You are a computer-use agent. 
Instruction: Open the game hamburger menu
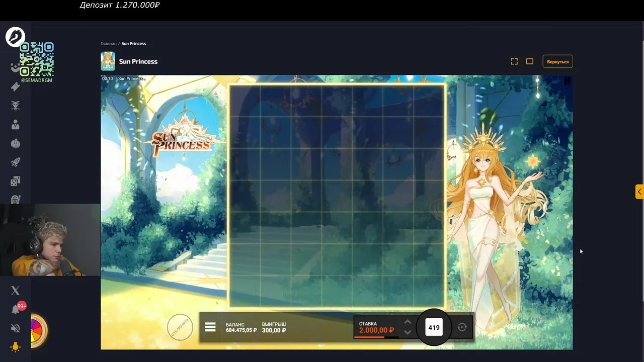pos(210,327)
